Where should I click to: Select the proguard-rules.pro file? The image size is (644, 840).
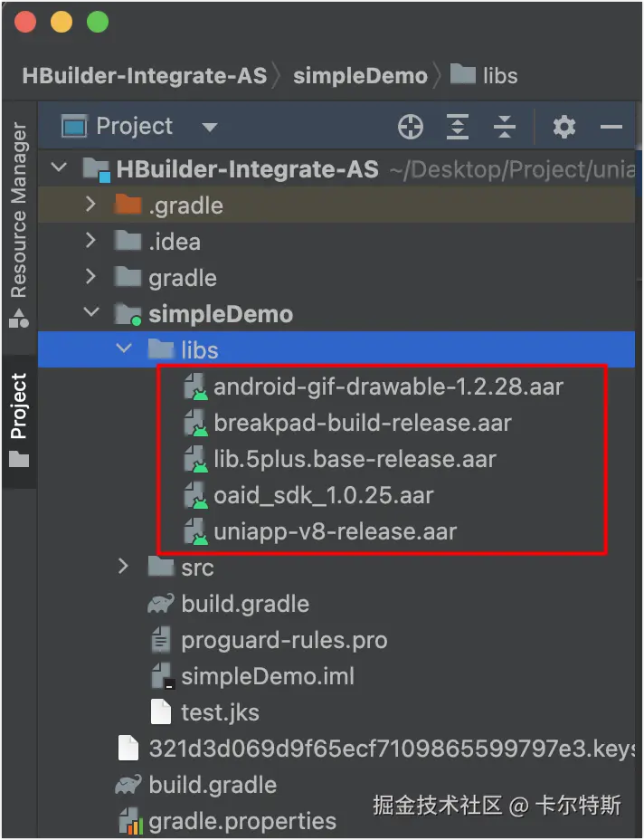coord(284,641)
